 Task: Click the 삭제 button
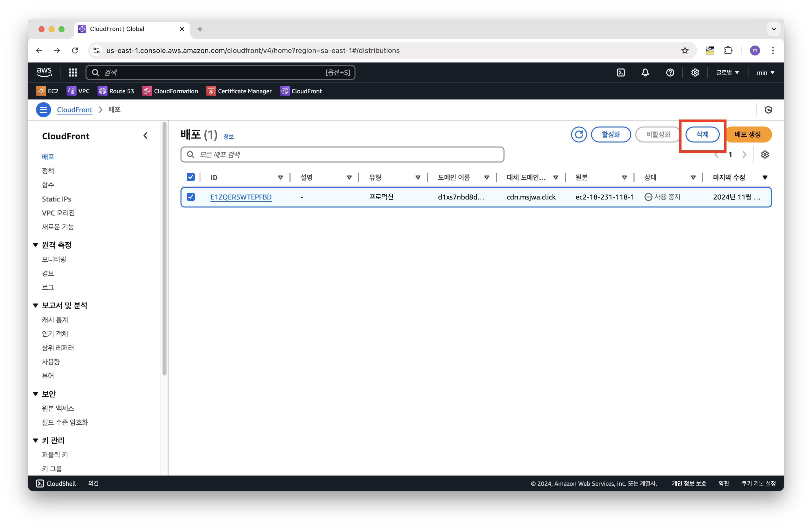pos(702,134)
